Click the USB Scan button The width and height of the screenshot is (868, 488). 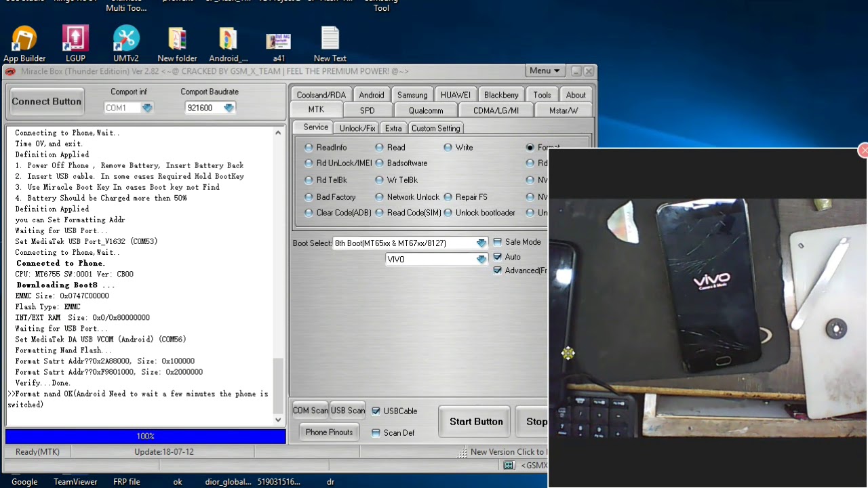coord(348,410)
